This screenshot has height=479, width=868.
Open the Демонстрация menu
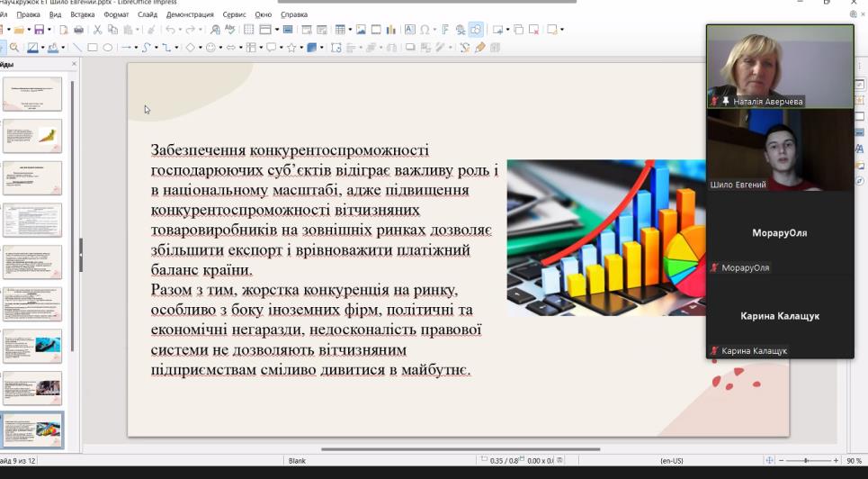[x=190, y=14]
